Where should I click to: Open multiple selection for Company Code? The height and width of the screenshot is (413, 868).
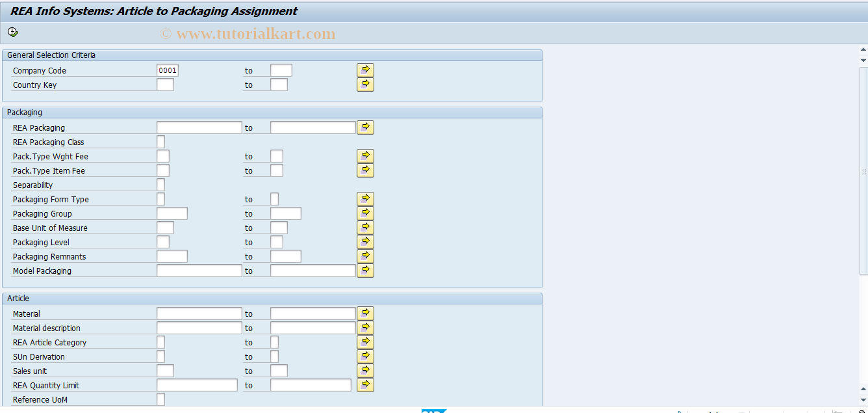364,70
